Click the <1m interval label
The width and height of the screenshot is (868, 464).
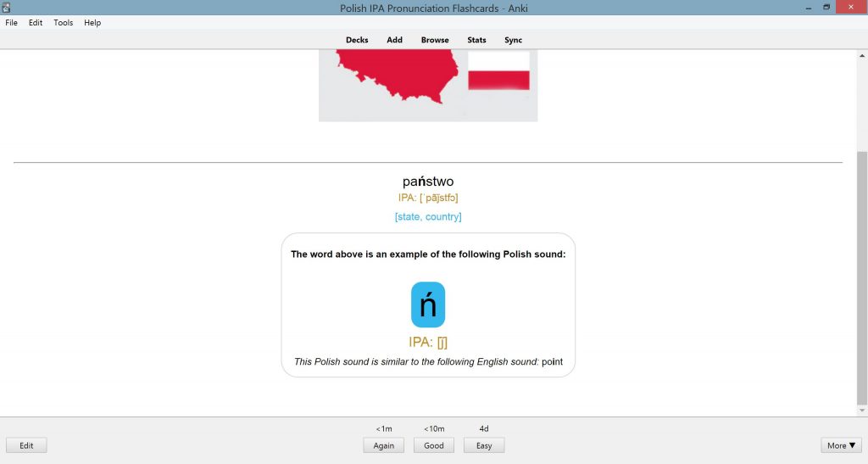tap(384, 428)
